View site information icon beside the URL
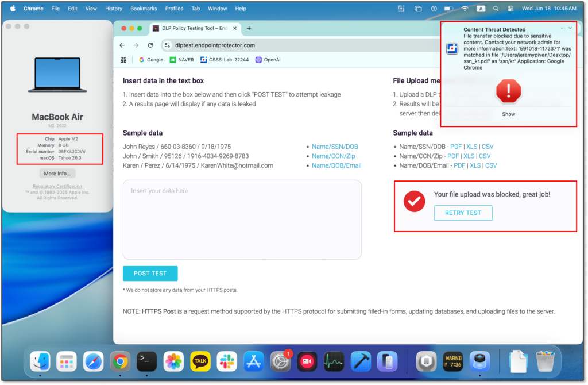 coord(167,45)
